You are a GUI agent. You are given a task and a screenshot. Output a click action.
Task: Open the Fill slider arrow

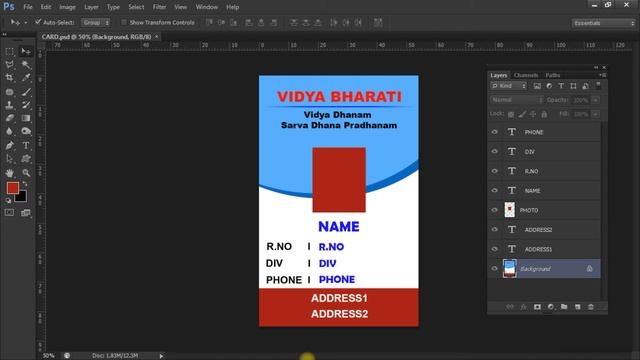point(596,114)
